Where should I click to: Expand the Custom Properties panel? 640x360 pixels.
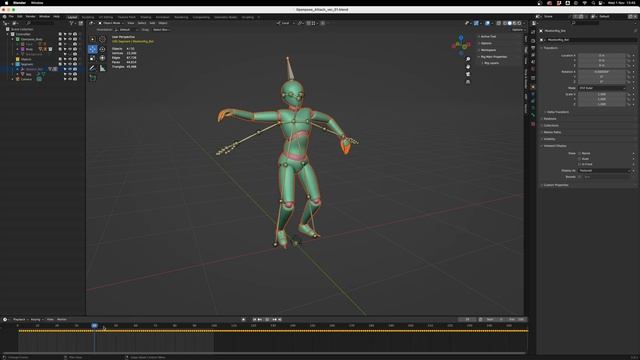pyautogui.click(x=556, y=185)
